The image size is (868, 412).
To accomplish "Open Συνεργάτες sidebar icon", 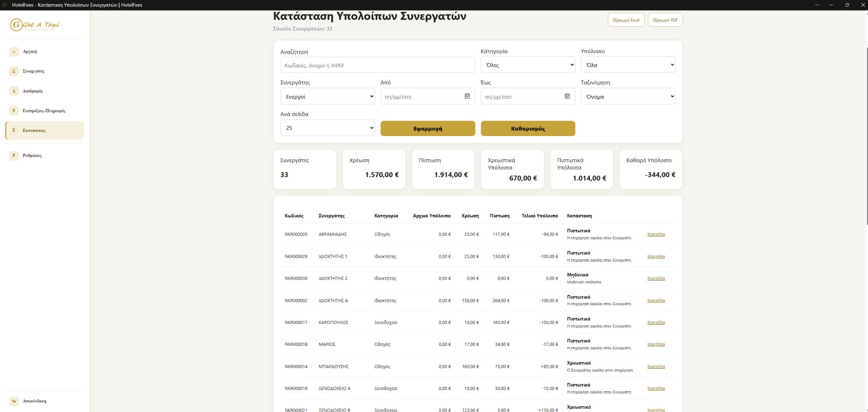I will pyautogui.click(x=14, y=71).
